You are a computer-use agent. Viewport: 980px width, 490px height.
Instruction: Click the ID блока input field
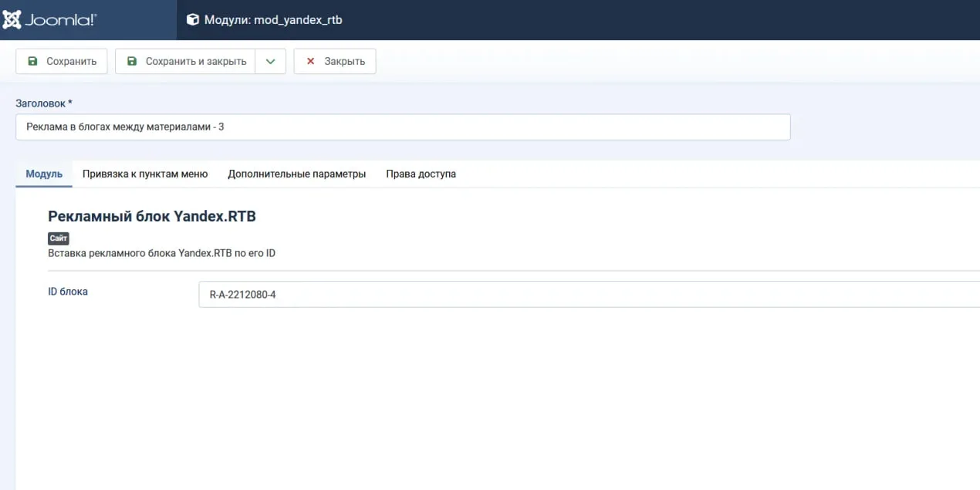click(590, 294)
